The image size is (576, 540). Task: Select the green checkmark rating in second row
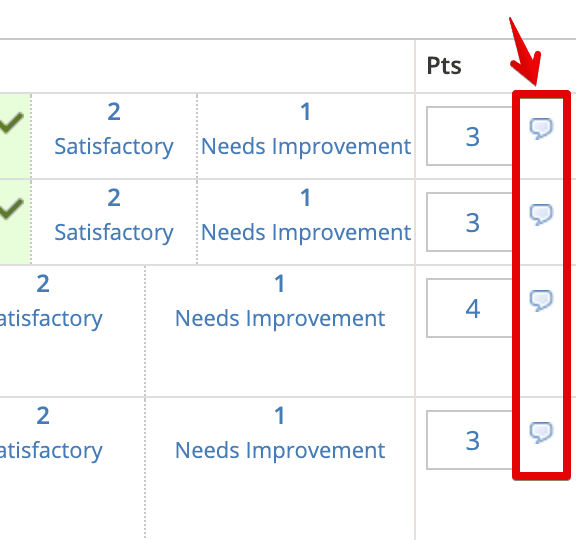pyautogui.click(x=11, y=208)
